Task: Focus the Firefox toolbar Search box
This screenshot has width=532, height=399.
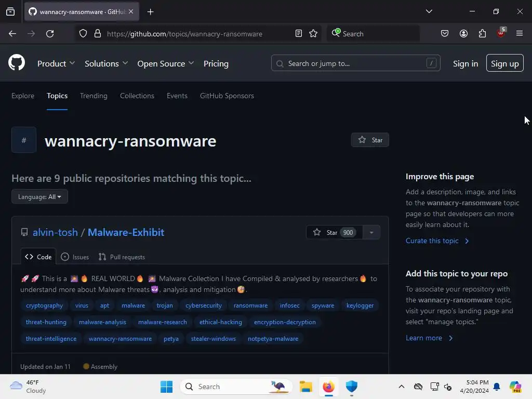Action: (x=373, y=34)
